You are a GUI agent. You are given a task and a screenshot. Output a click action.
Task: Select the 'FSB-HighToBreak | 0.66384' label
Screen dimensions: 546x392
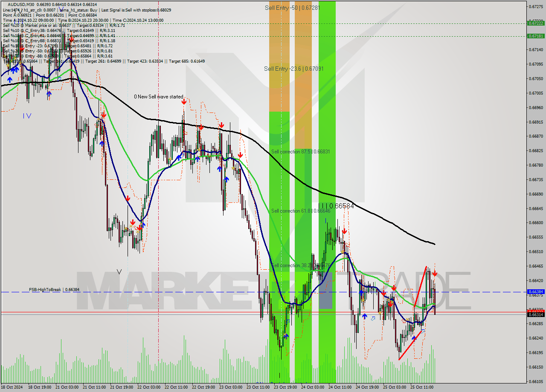tap(54, 290)
